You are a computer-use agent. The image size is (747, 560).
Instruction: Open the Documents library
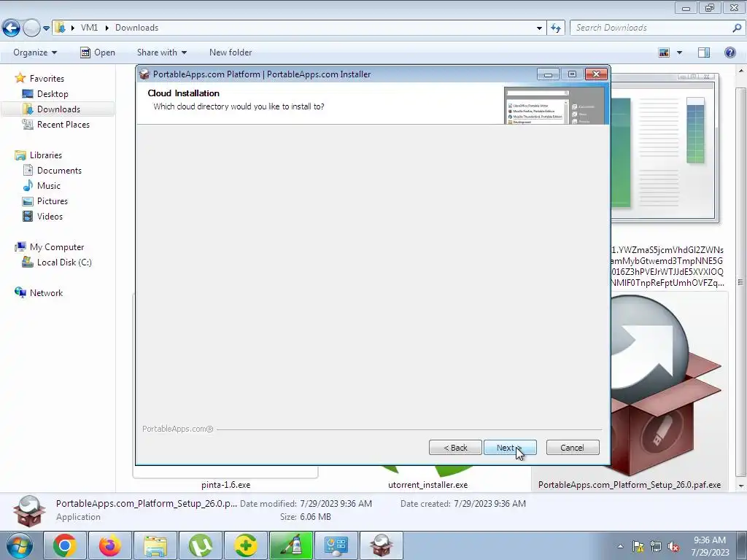(x=59, y=171)
